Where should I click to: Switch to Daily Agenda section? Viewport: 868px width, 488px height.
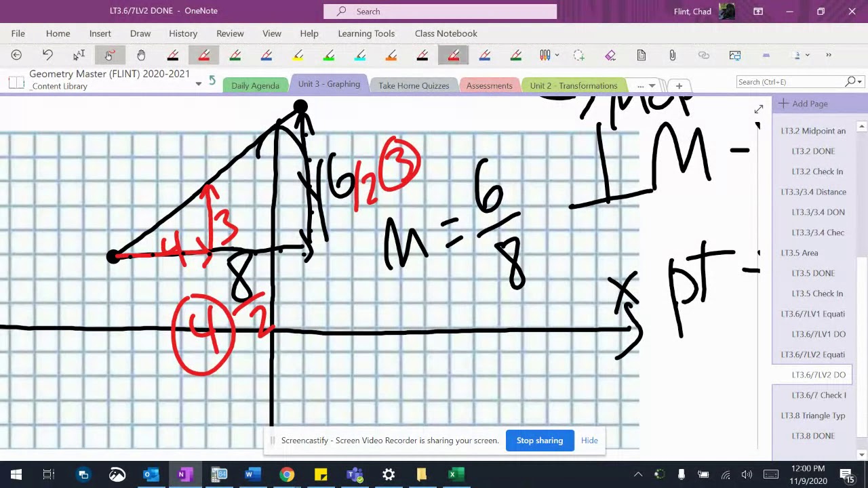tap(255, 85)
